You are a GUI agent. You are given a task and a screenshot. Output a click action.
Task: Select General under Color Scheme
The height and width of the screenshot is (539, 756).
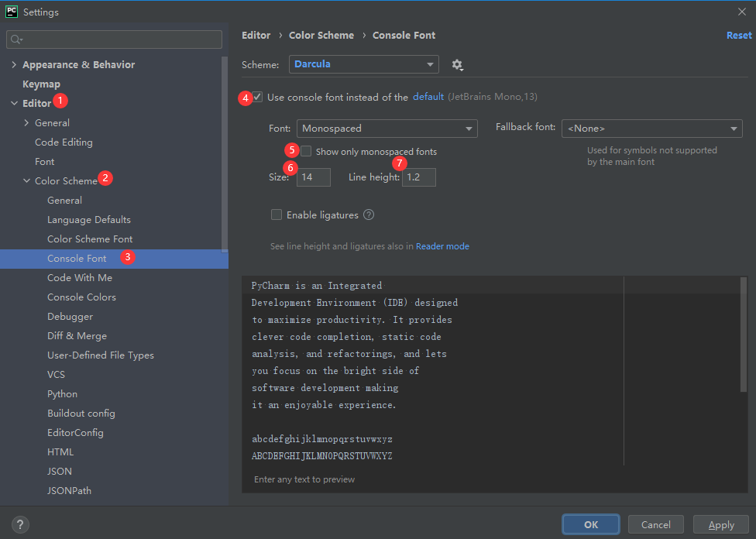click(64, 200)
